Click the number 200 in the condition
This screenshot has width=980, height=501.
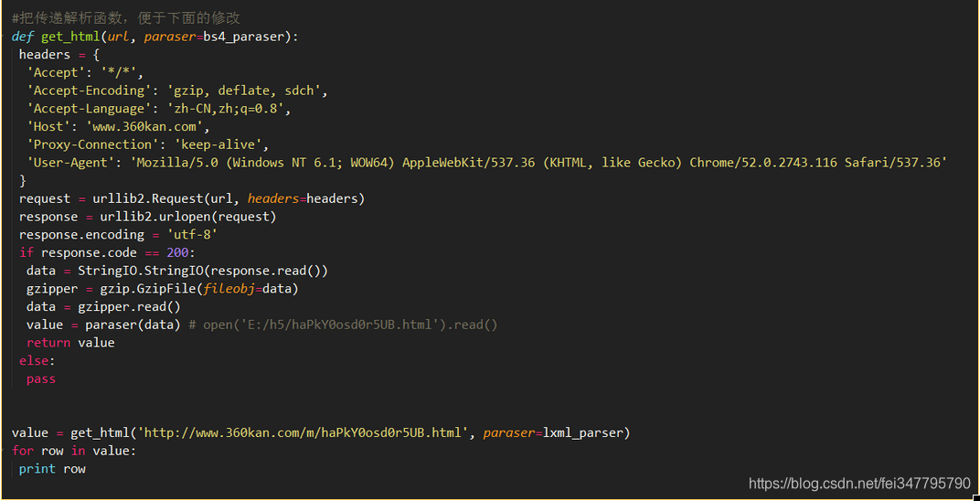coord(177,252)
